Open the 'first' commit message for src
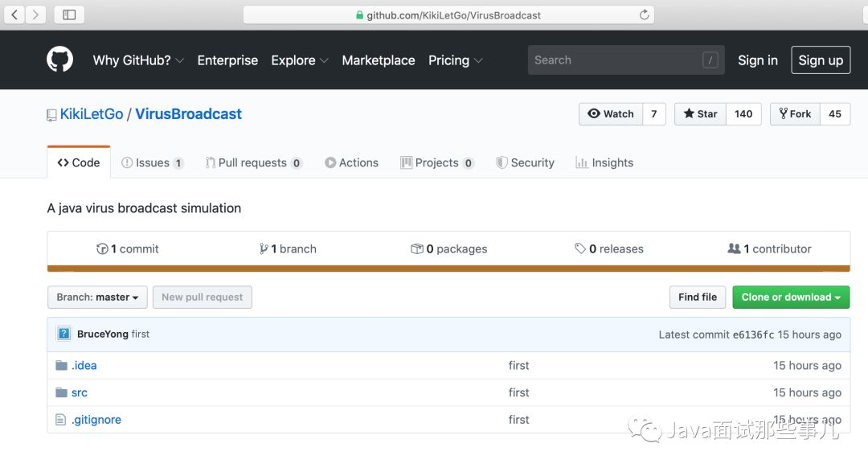The height and width of the screenshot is (468, 868). [518, 392]
